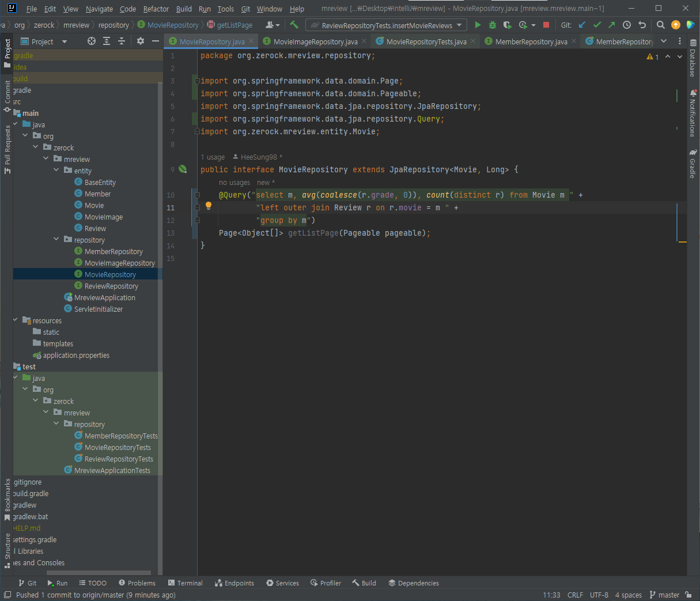Click master branch in status bar
The height and width of the screenshot is (601, 700).
tap(664, 595)
